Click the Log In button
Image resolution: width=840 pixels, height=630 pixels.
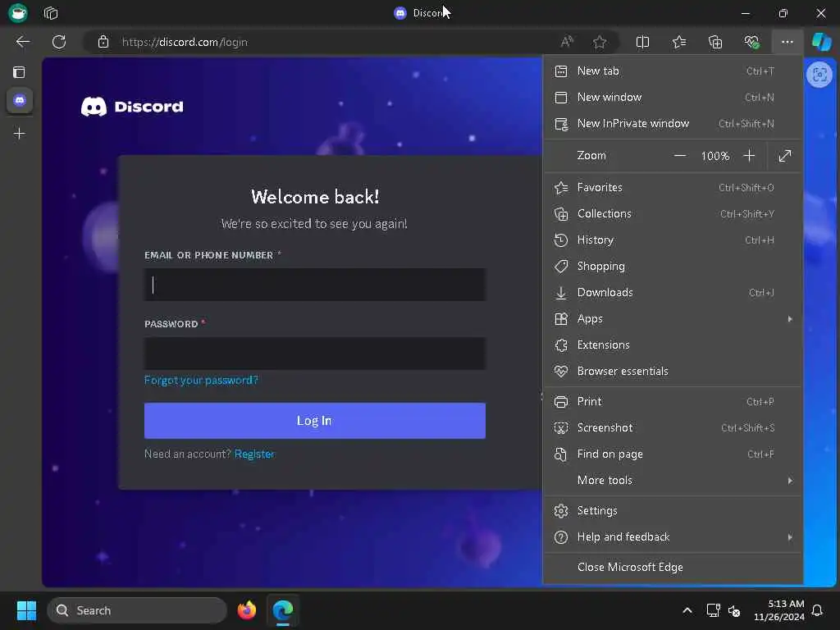pyautogui.click(x=315, y=421)
